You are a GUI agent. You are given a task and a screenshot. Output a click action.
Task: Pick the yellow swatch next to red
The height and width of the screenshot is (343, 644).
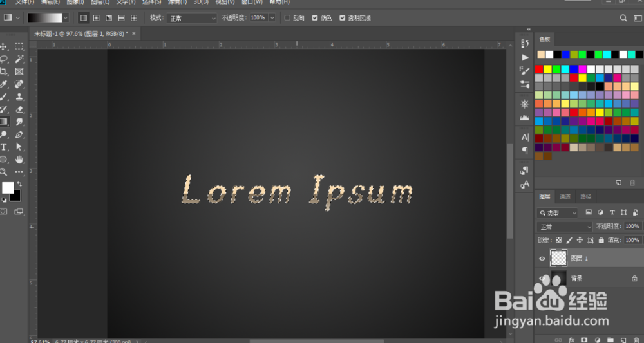(548, 69)
